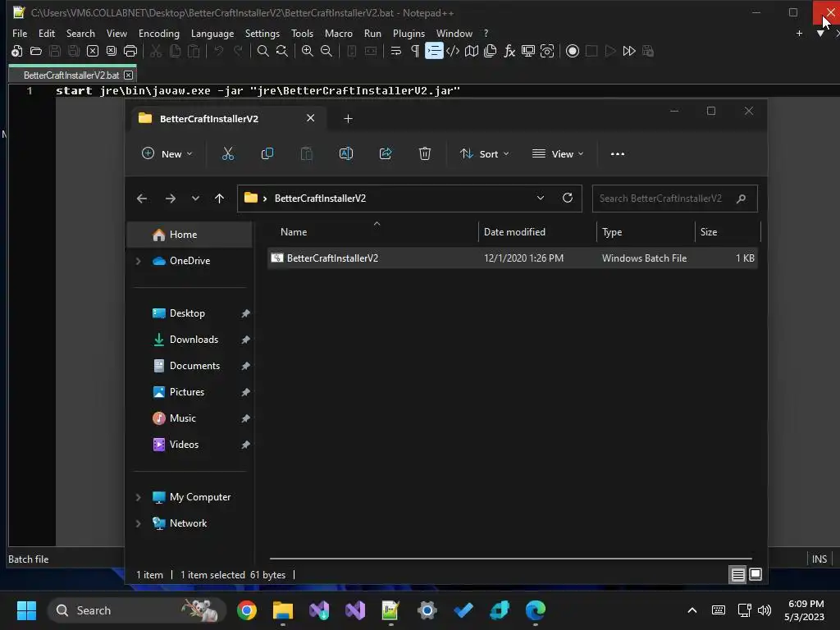Select the BetterCraftInstallerV2 batch file row

point(513,258)
